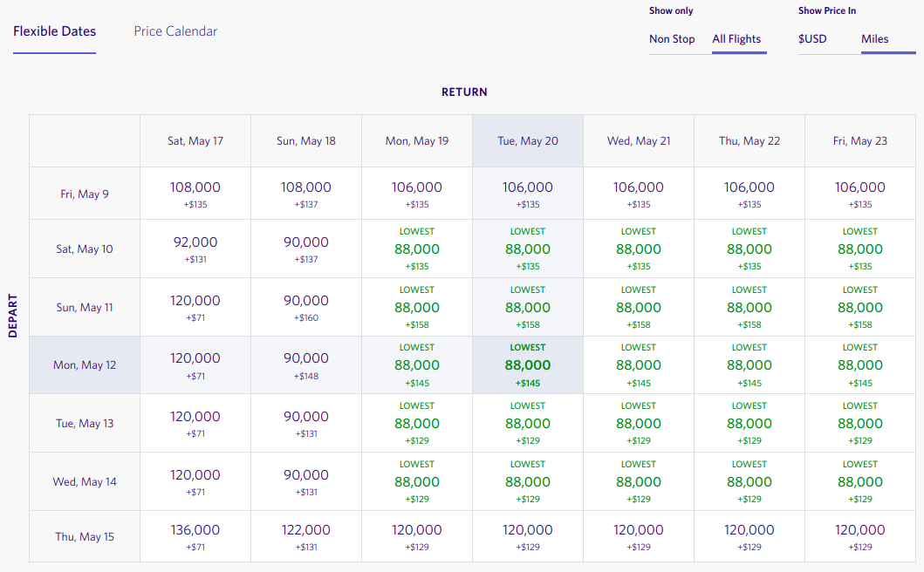The width and height of the screenshot is (924, 572).
Task: Choose May 10 to May 20 lowest +$135
Action: point(527,249)
